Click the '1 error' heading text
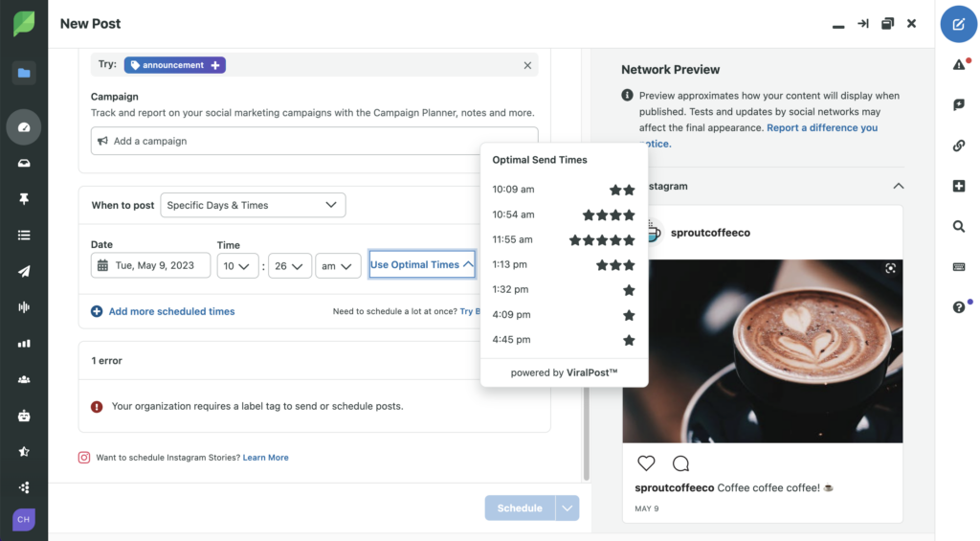 coord(107,360)
